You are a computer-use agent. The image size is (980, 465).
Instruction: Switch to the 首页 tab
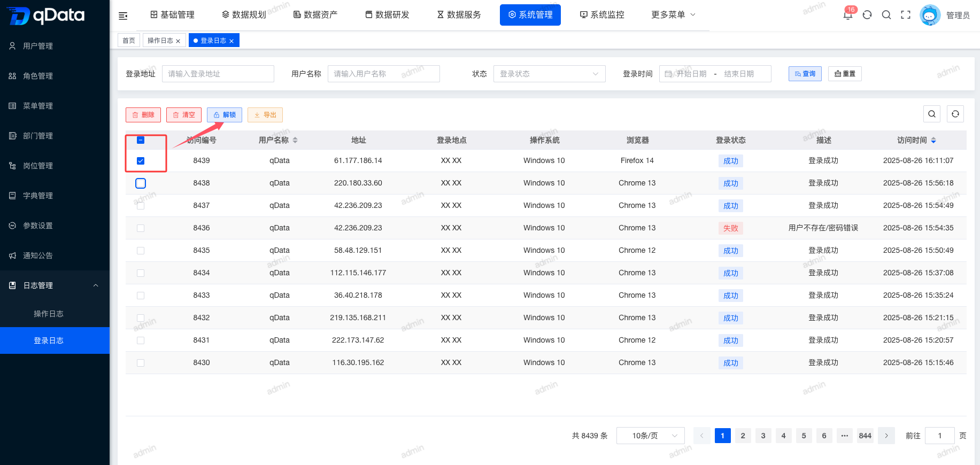tap(129, 41)
